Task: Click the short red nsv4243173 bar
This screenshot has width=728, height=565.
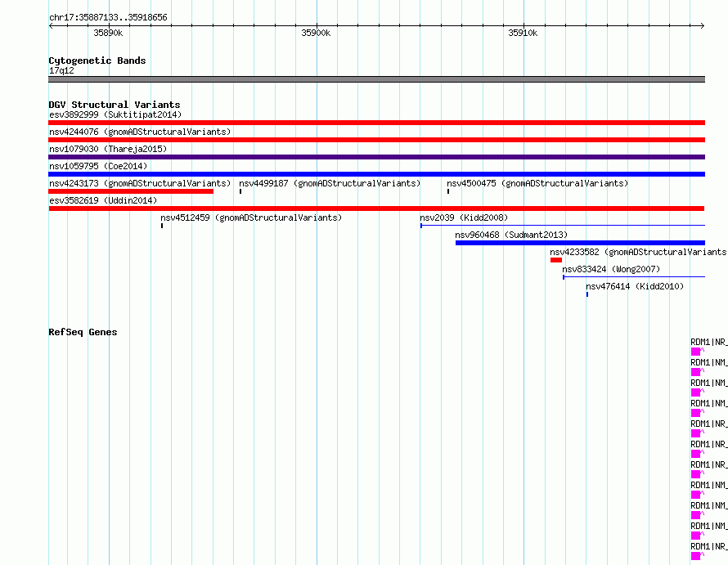Action: coord(131,191)
